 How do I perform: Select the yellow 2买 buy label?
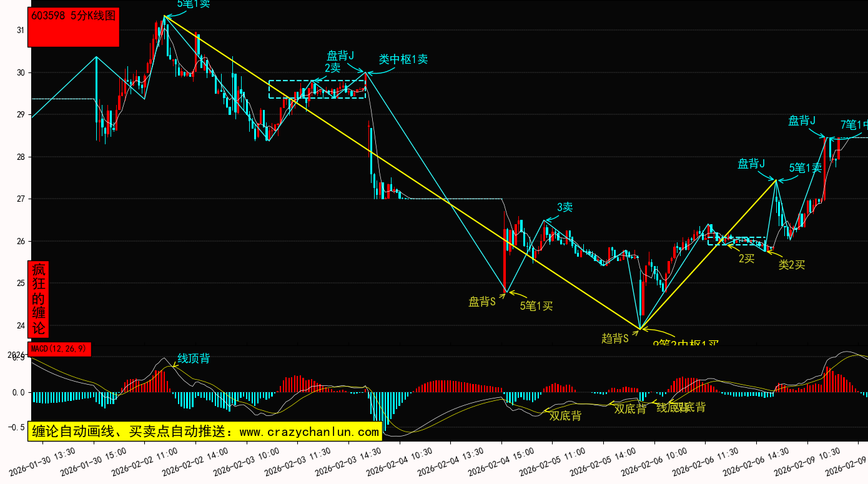(746, 259)
